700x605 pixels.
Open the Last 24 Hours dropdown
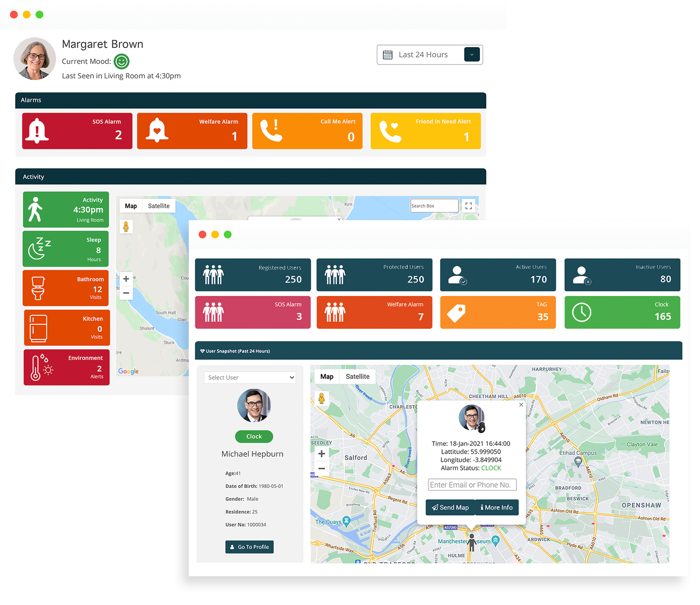pos(472,55)
